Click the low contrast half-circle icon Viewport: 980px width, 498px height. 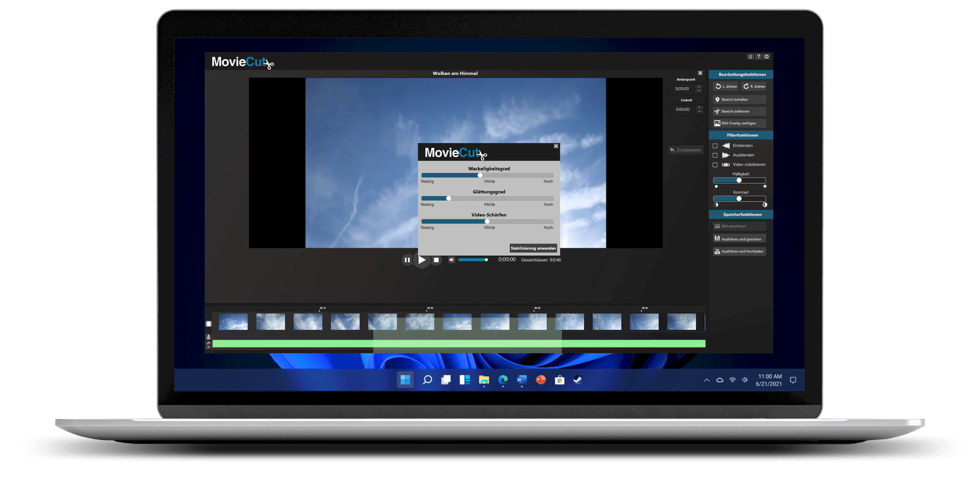pos(716,205)
